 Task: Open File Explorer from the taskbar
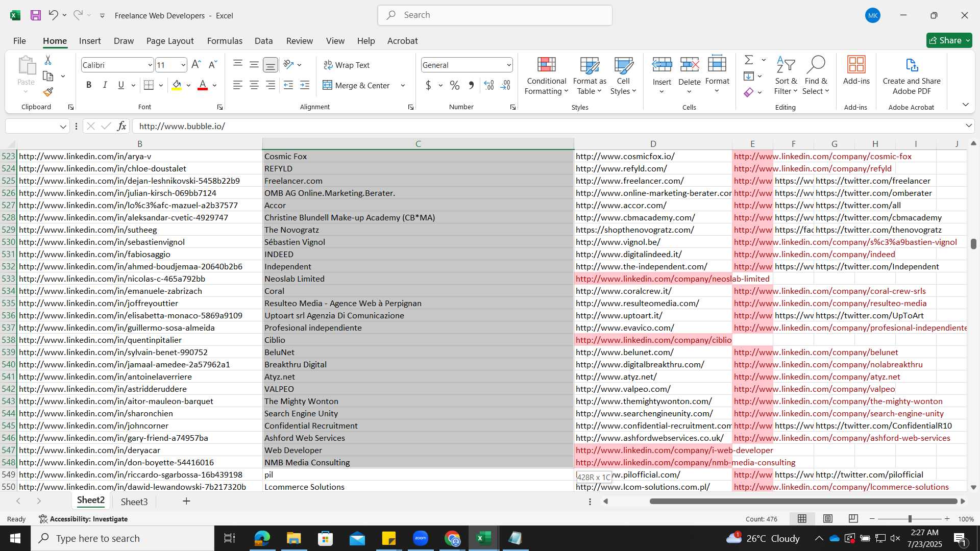[x=293, y=538]
